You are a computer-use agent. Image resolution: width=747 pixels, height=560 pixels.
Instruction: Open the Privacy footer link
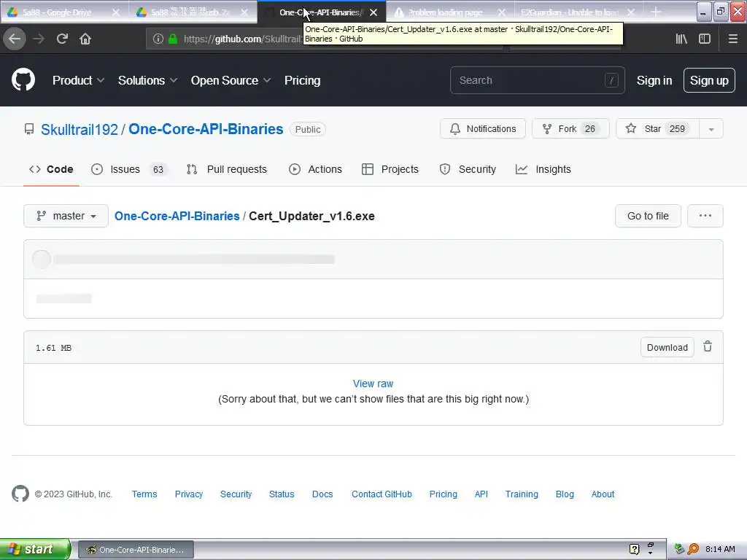(189, 494)
